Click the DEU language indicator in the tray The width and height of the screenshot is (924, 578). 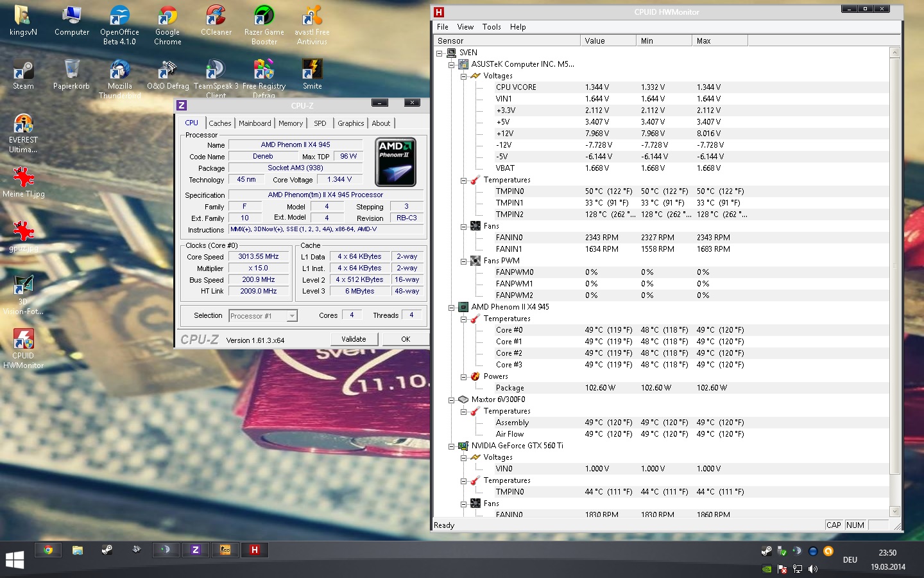point(850,560)
